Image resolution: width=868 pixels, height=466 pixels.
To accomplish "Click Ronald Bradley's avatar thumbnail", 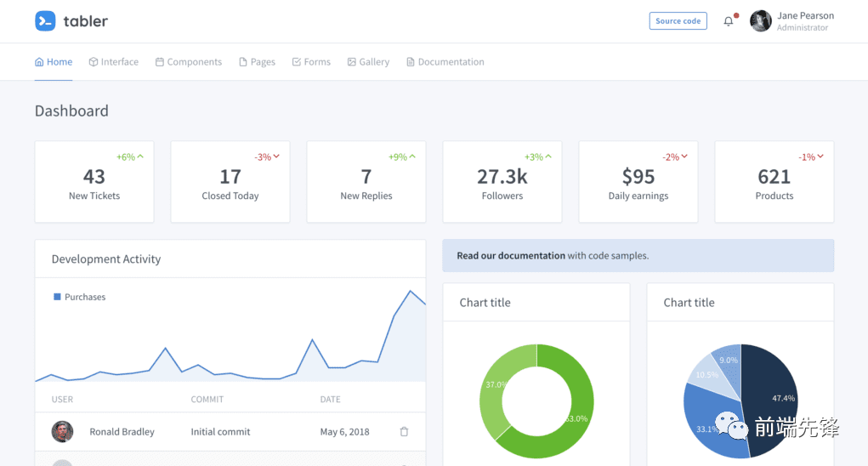I will (62, 432).
